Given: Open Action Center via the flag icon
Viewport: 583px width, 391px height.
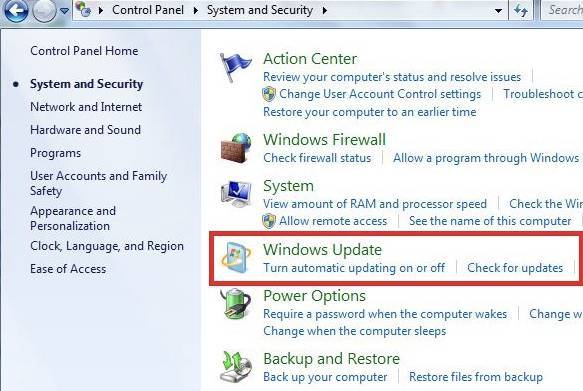Looking at the screenshot, I should coord(235,67).
